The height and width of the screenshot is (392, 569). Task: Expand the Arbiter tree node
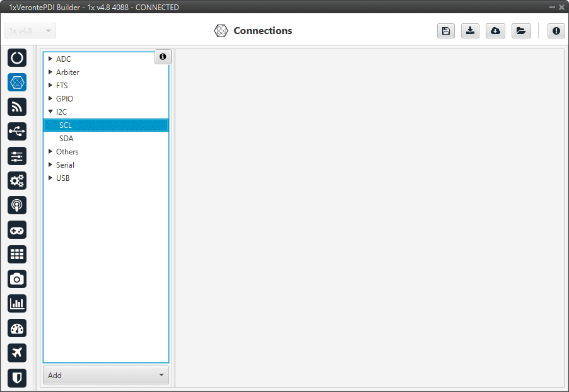[x=50, y=72]
